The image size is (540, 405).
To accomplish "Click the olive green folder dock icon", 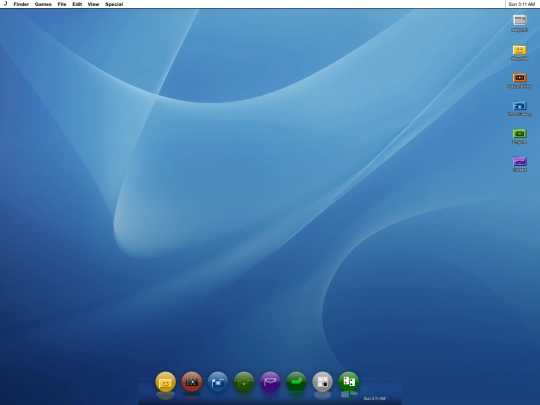I will pyautogui.click(x=244, y=382).
